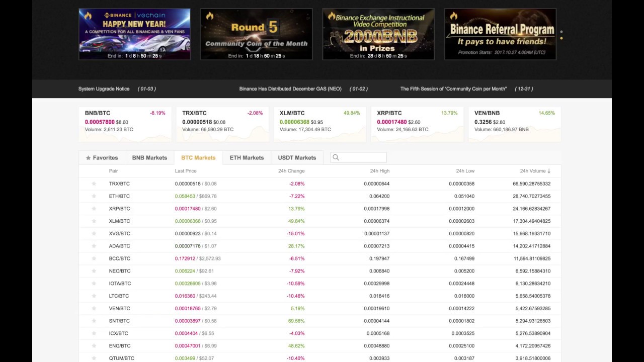The width and height of the screenshot is (644, 362).
Task: Star the XLM/BTC pair as favorite
Action: (x=94, y=221)
